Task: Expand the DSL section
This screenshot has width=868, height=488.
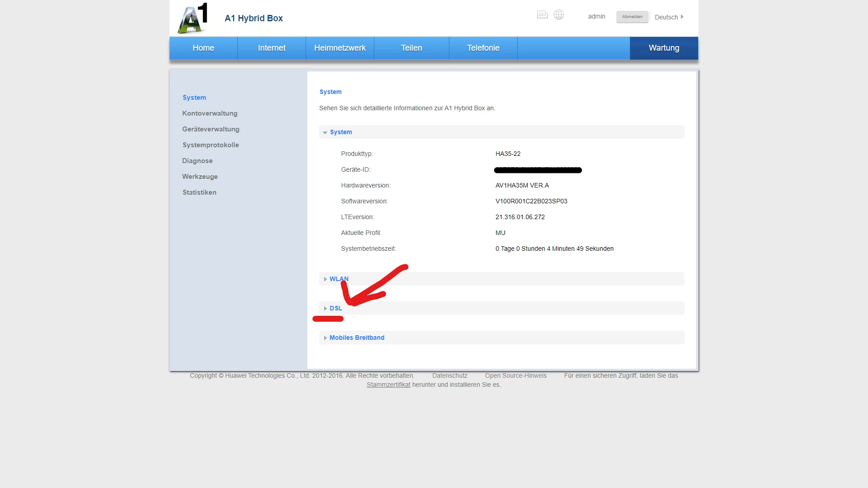Action: [335, 308]
